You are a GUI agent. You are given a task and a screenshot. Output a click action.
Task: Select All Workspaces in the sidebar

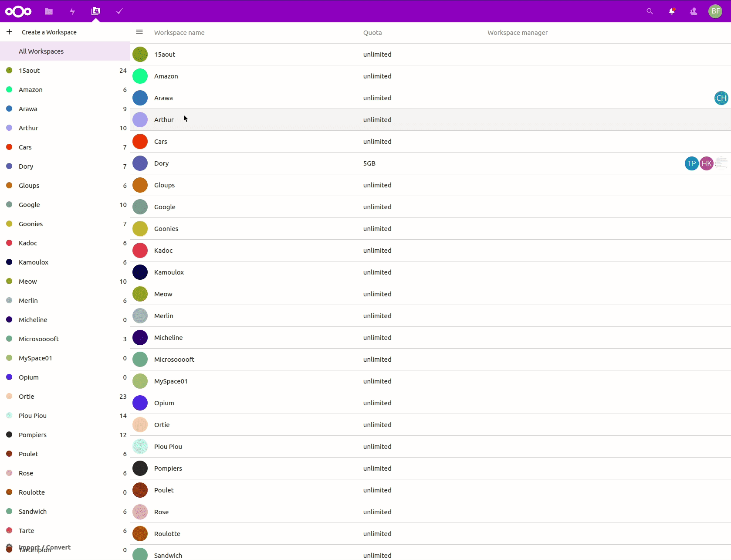click(x=41, y=51)
